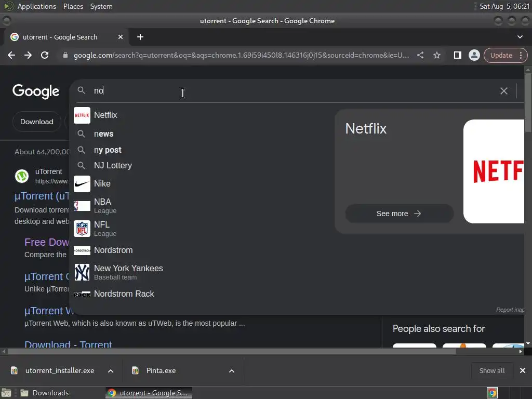The image size is (532, 399).
Task: Click the magnifier icon in the search box
Action: pyautogui.click(x=82, y=90)
